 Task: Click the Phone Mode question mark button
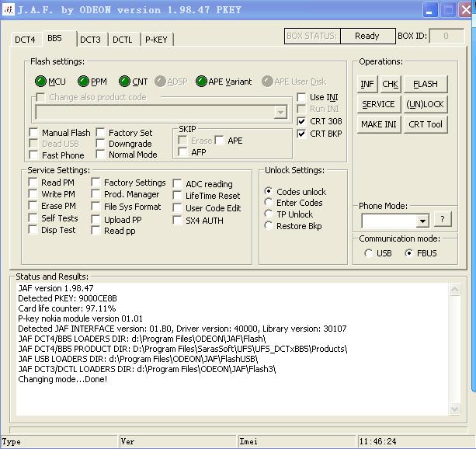443,219
